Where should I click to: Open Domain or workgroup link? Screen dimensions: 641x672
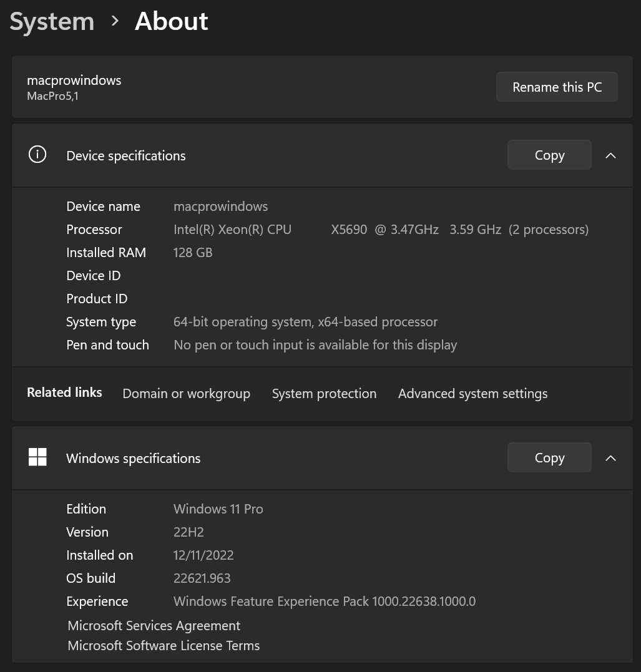point(186,394)
